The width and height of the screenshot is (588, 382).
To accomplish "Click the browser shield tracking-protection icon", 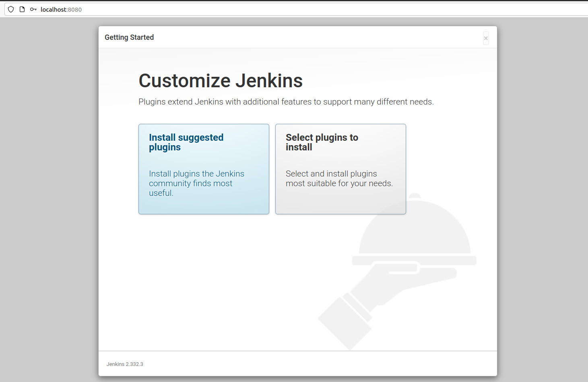I will (x=11, y=9).
